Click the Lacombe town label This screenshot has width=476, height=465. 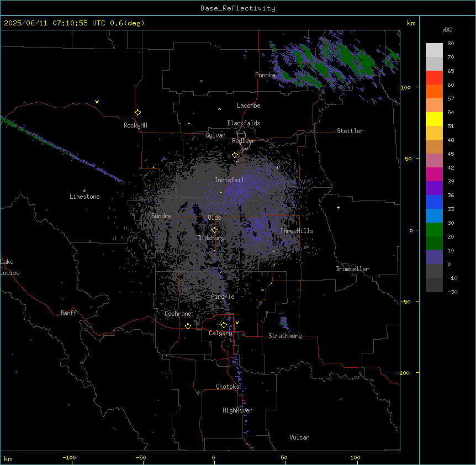248,105
